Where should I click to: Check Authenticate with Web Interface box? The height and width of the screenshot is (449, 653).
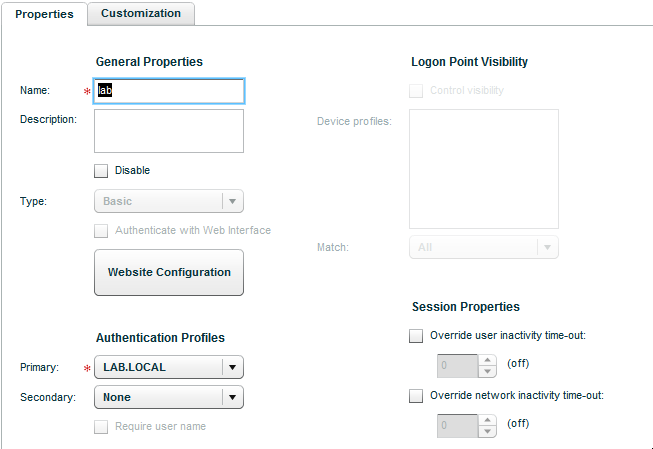pyautogui.click(x=101, y=231)
